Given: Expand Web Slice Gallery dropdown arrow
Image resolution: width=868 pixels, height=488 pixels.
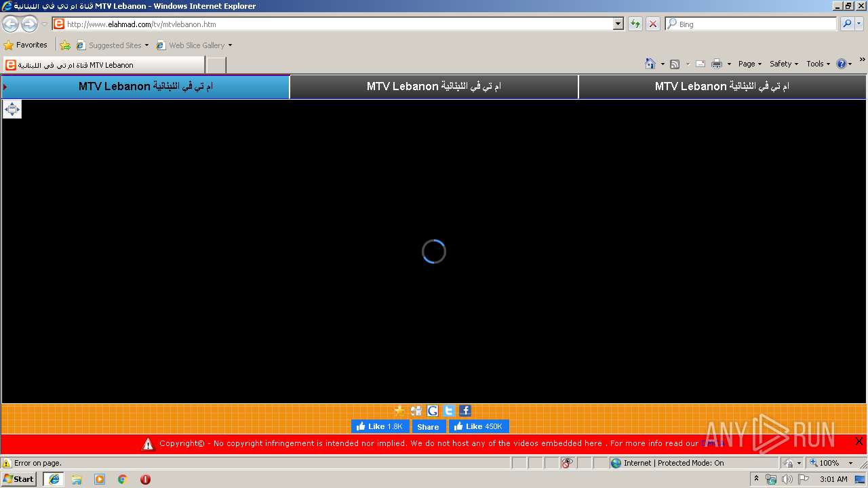Looking at the screenshot, I should (230, 45).
